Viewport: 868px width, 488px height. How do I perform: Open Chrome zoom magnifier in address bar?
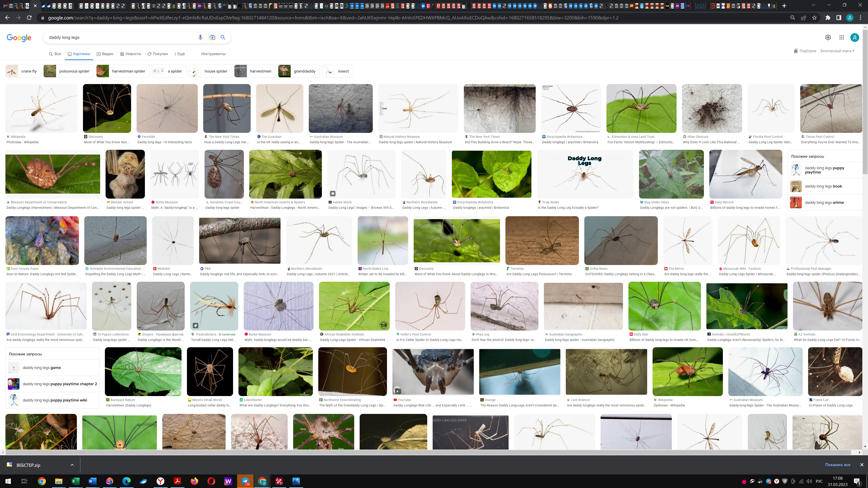(x=793, y=18)
